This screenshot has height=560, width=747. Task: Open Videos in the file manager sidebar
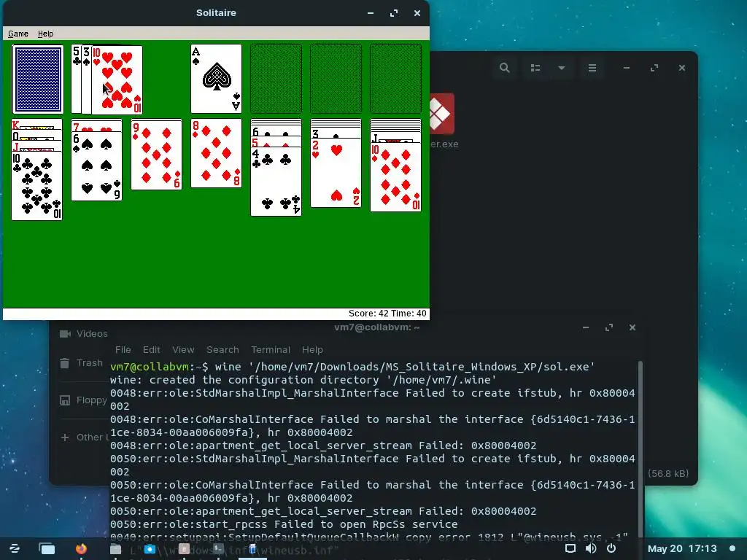[x=84, y=334]
